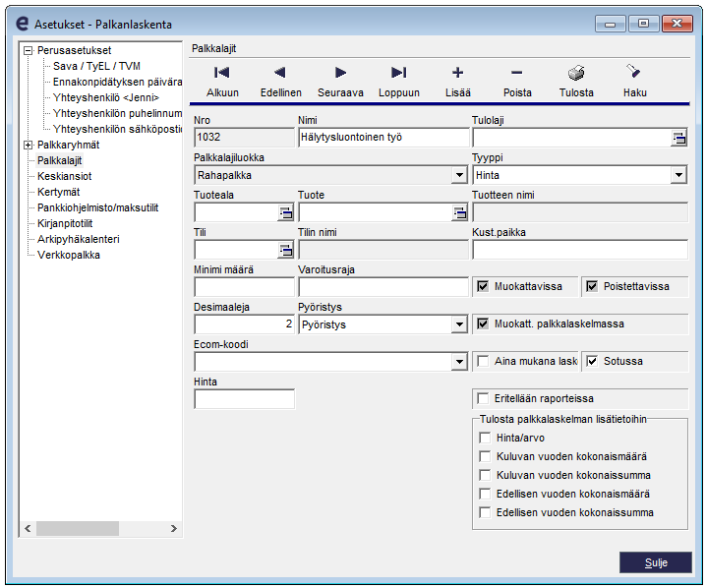Click the application logo in title bar
This screenshot has width=706, height=588.
coord(22,24)
